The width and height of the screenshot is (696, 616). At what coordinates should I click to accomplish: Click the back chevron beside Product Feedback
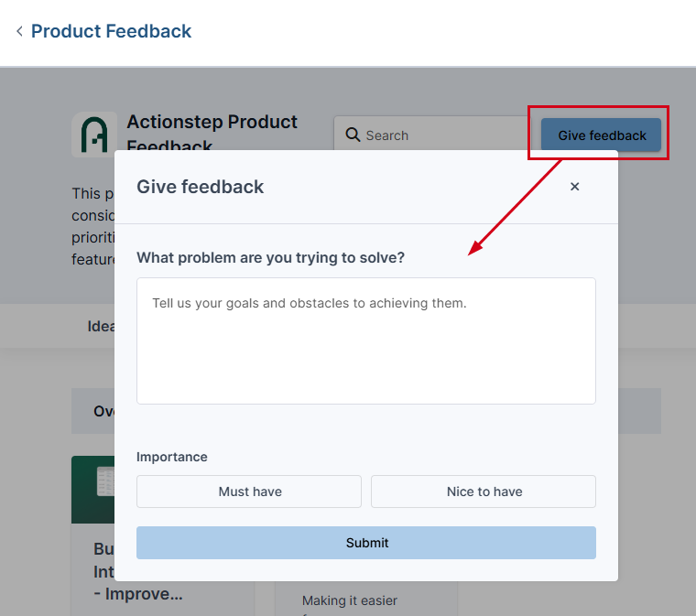[19, 31]
